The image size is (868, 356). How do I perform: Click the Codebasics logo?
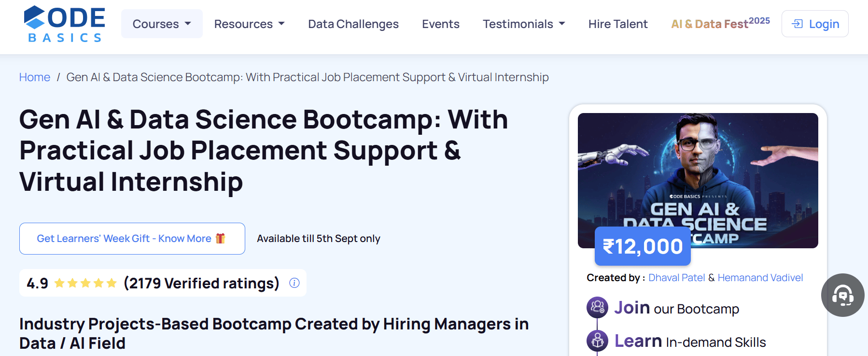pos(64,24)
